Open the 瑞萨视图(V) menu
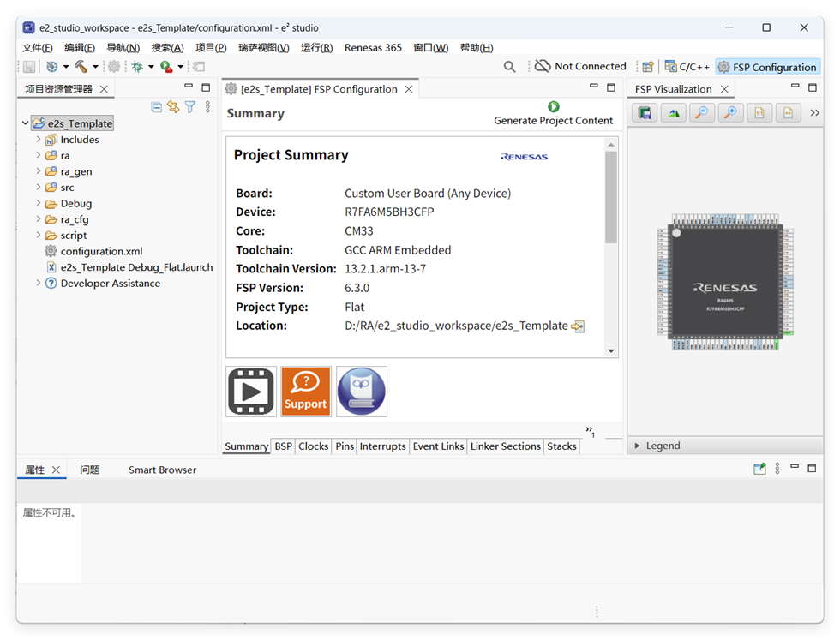 pos(264,48)
